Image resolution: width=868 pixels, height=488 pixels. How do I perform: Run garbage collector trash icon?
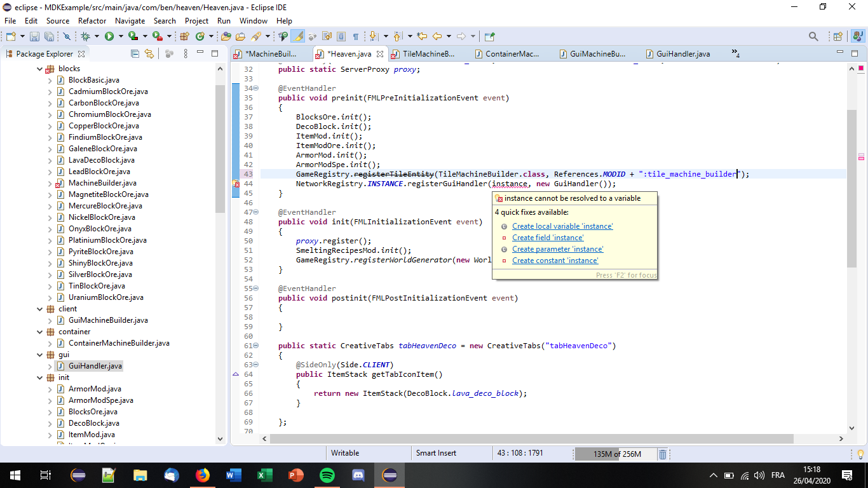tap(662, 454)
